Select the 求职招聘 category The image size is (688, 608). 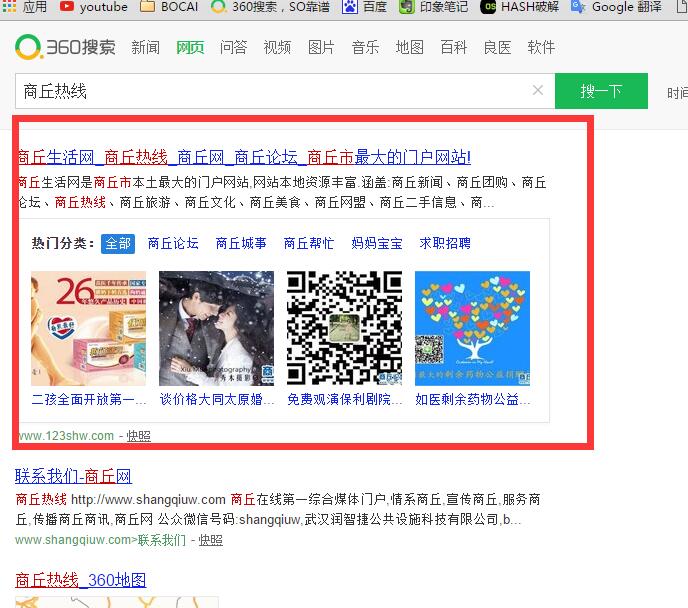click(445, 243)
